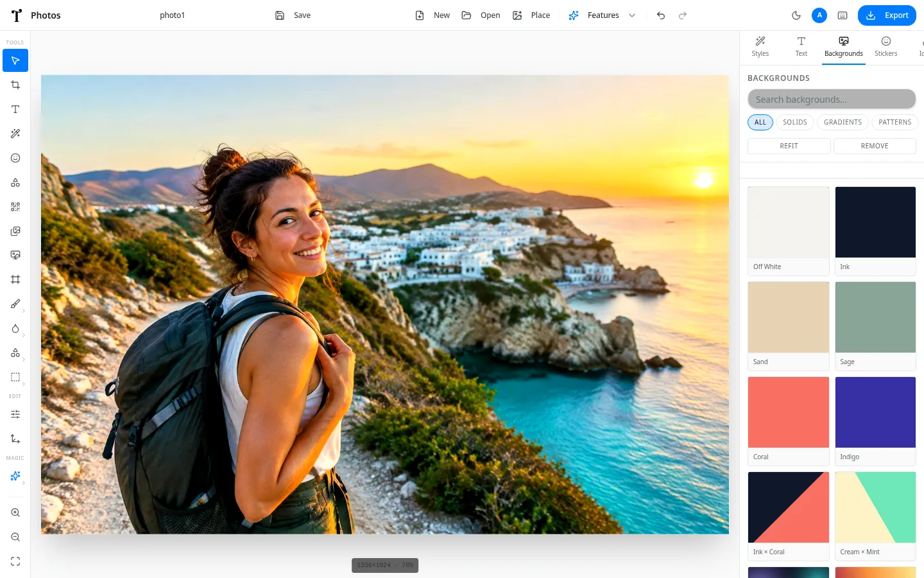Select the droplet blur tool
The height and width of the screenshot is (578, 924).
click(x=15, y=328)
